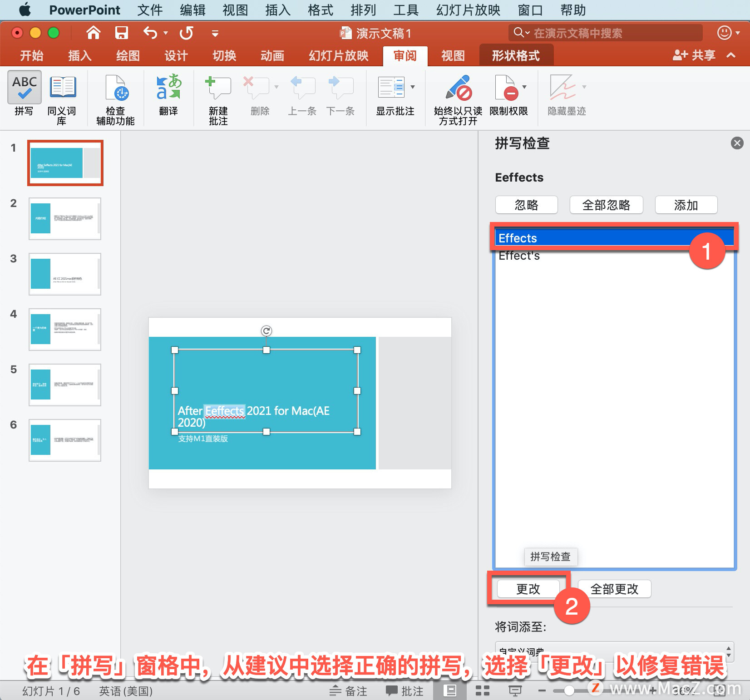Save the presentation with the disk icon

pos(121,33)
